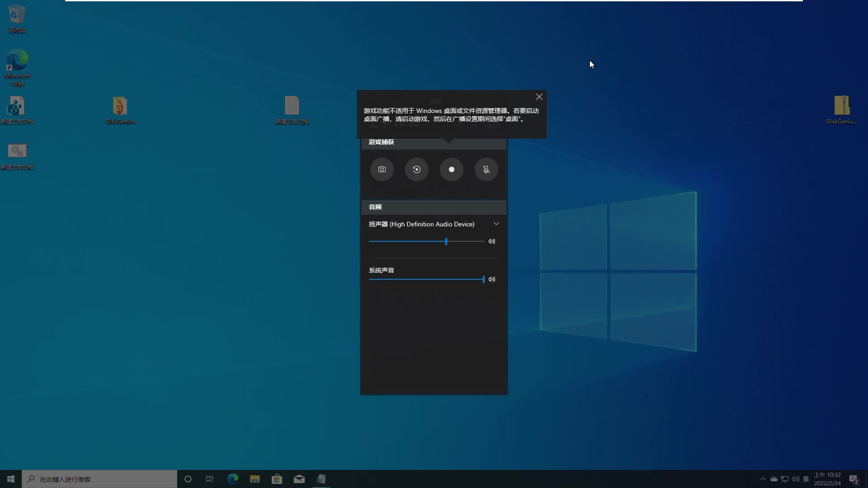Click the last recorded clip icon
Image resolution: width=868 pixels, height=488 pixels.
[417, 169]
